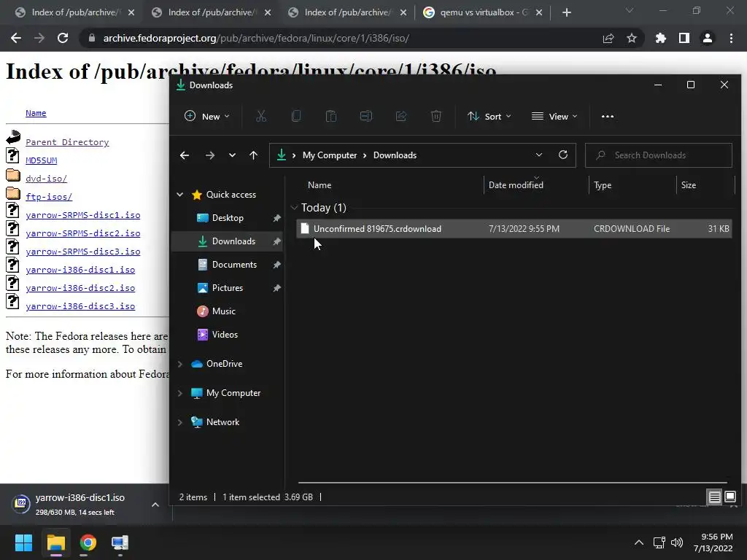Reload the Chrome page
The height and width of the screenshot is (560, 747).
63,38
